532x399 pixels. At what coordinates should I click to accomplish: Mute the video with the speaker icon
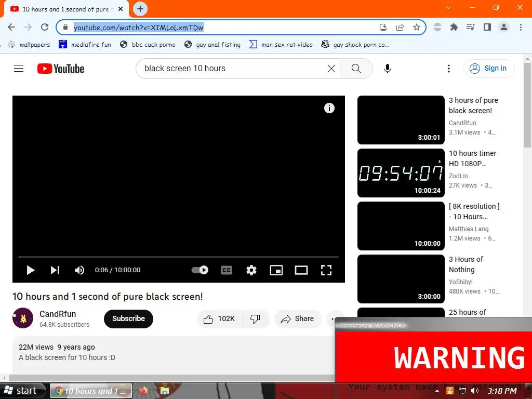[x=79, y=270]
